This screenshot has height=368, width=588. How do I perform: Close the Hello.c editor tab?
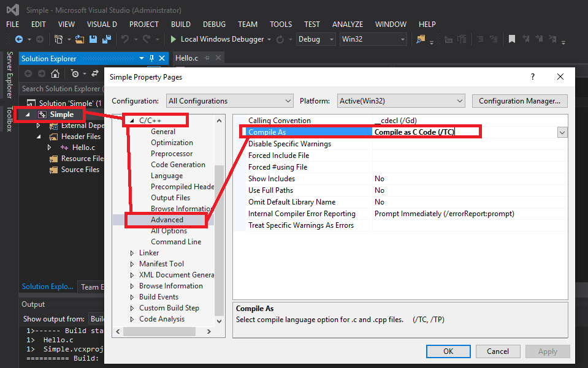tap(218, 58)
